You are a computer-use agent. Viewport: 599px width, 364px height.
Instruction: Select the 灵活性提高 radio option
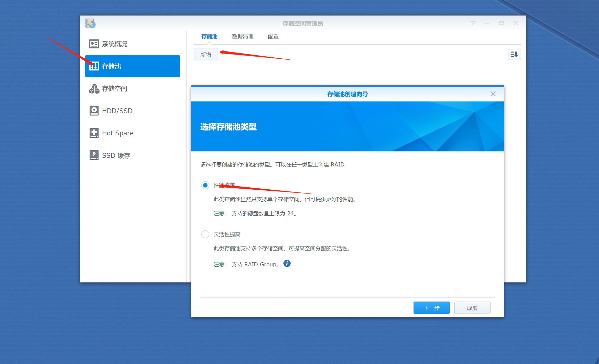coord(205,234)
